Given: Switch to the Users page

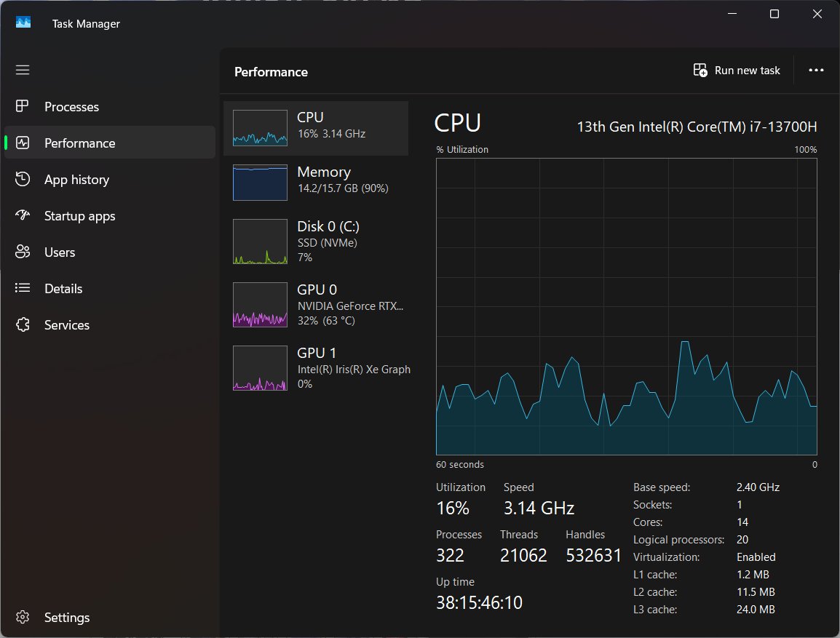Looking at the screenshot, I should [60, 252].
